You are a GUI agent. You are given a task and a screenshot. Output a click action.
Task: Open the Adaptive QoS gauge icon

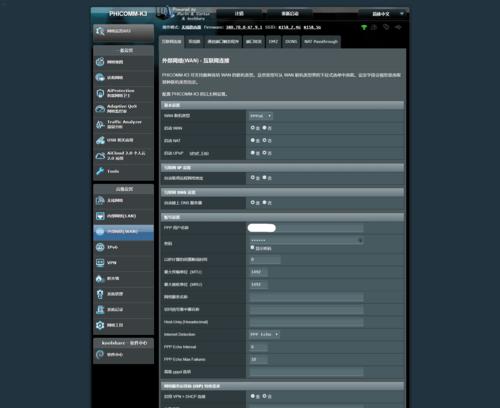[100, 109]
